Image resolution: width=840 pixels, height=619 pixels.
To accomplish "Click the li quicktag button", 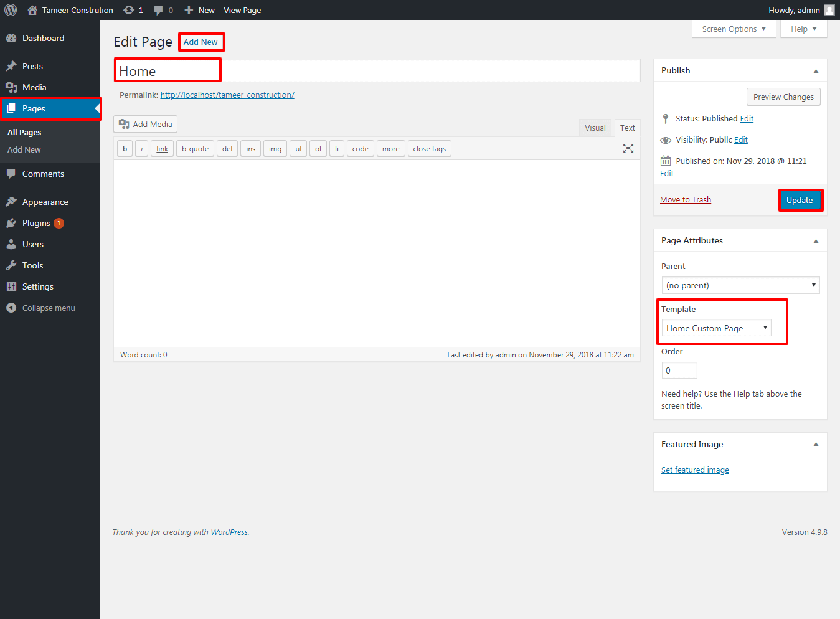I will click(x=337, y=149).
